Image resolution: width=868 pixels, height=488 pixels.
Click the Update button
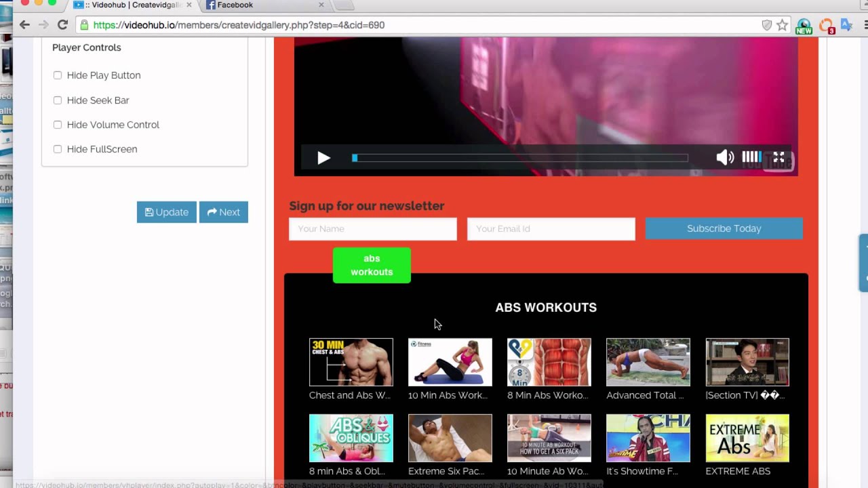coord(167,212)
